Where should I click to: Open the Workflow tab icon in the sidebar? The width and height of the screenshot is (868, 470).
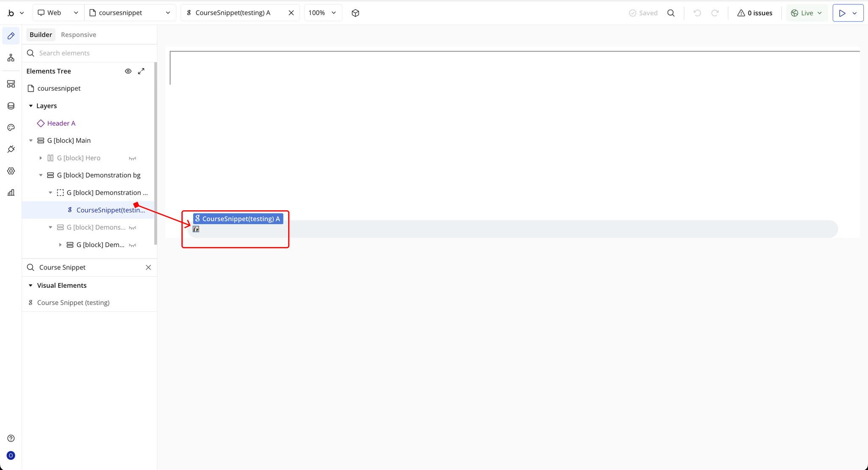[11, 58]
